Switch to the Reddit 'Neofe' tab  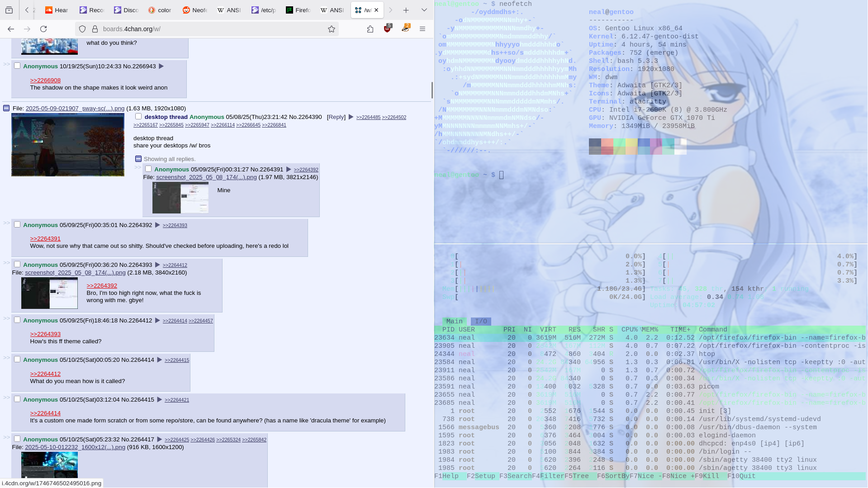click(194, 10)
